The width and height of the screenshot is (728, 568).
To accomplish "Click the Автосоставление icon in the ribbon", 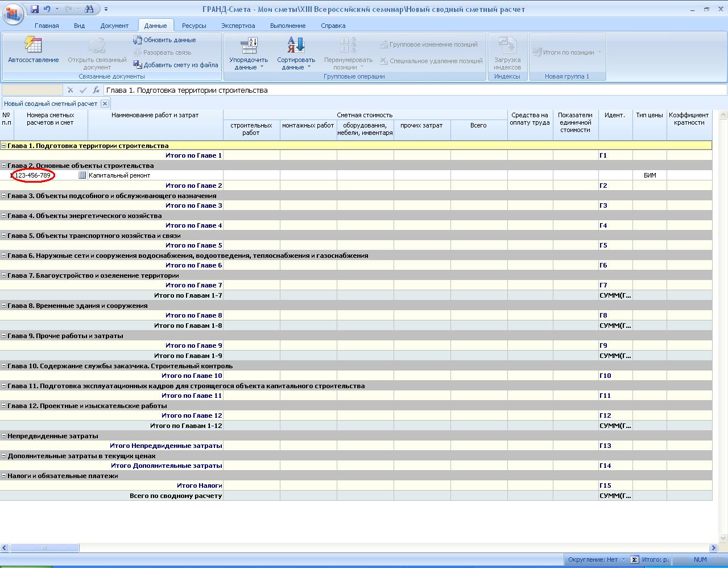I will tap(33, 45).
